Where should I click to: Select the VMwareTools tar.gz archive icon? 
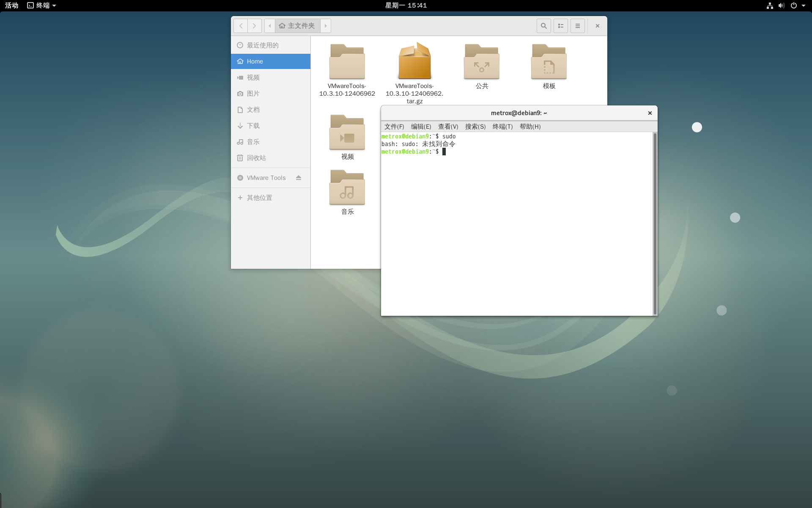click(414, 61)
